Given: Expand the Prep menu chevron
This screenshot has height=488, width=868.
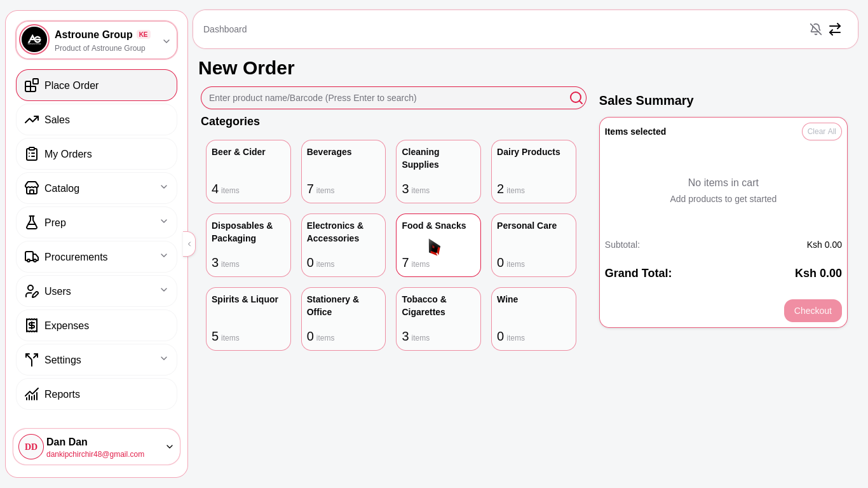Looking at the screenshot, I should [x=164, y=221].
